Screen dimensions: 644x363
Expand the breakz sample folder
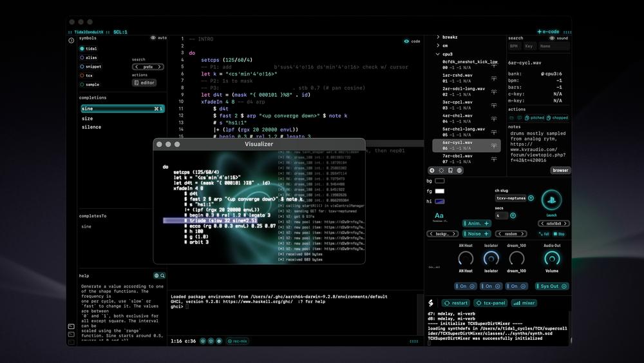coord(438,37)
